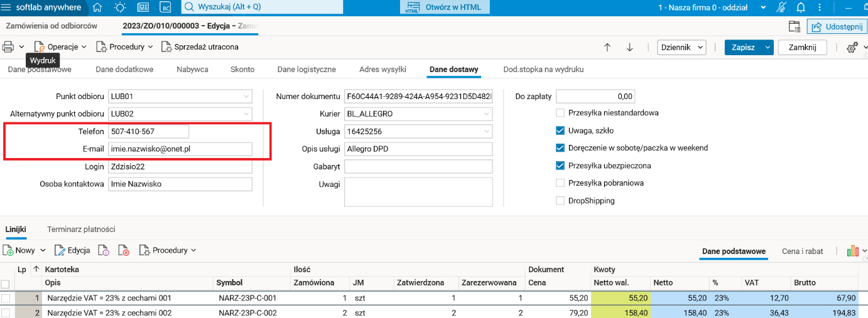This screenshot has width=868, height=318.
Task: Enable Przesyłka niestandardowa checkbox
Action: click(560, 113)
